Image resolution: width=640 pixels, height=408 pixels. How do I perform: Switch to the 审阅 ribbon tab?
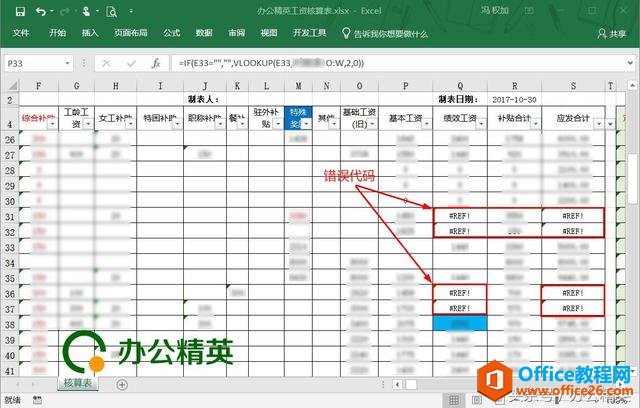pos(236,33)
